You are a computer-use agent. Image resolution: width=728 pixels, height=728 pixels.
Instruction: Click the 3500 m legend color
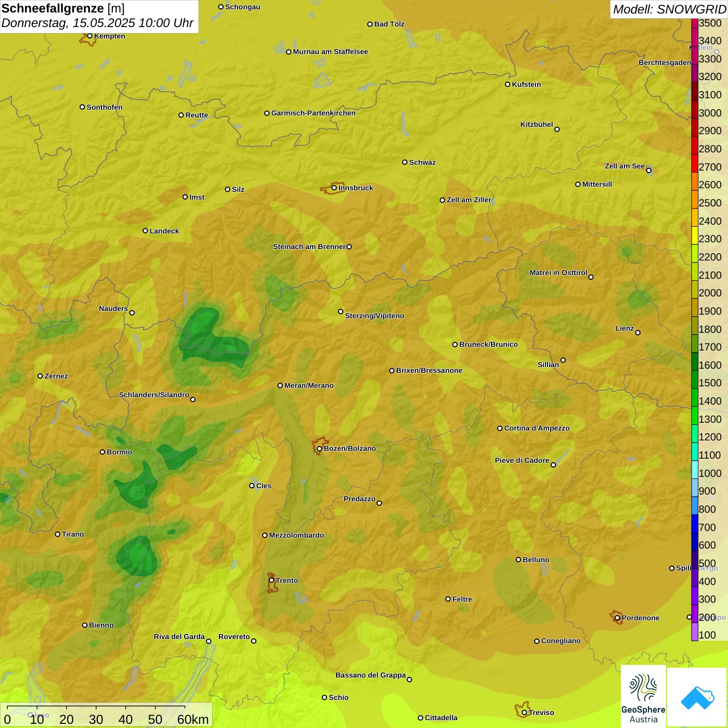tap(694, 23)
